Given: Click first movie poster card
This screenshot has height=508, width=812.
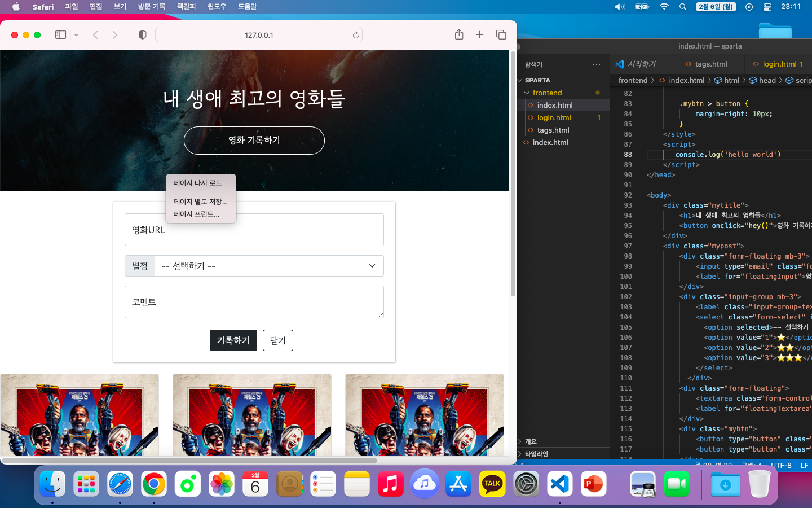Looking at the screenshot, I should pos(80,415).
